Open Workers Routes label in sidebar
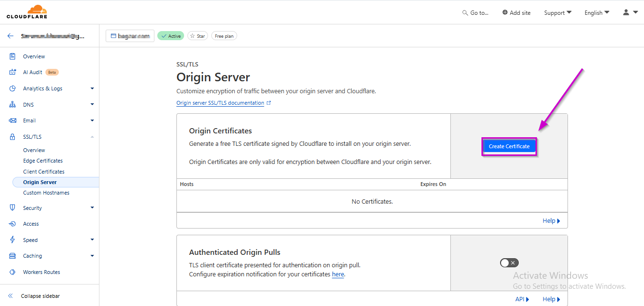Image resolution: width=644 pixels, height=306 pixels. pyautogui.click(x=42, y=272)
